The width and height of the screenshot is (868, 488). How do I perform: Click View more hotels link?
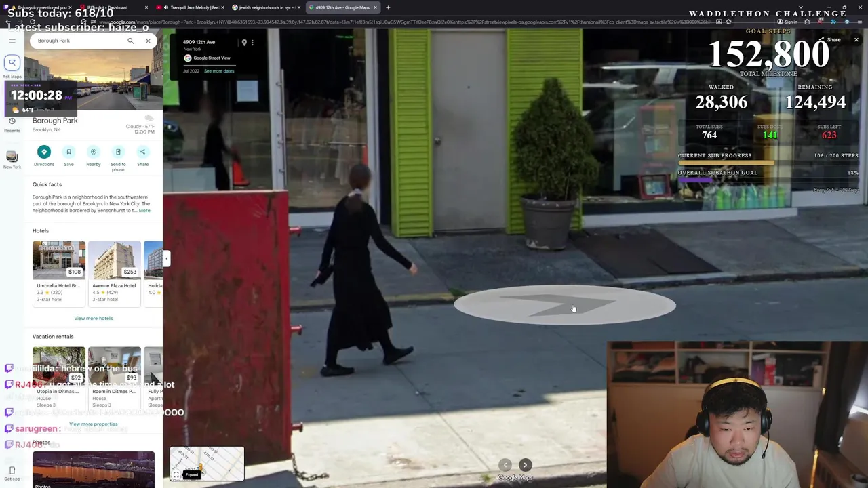click(x=94, y=318)
